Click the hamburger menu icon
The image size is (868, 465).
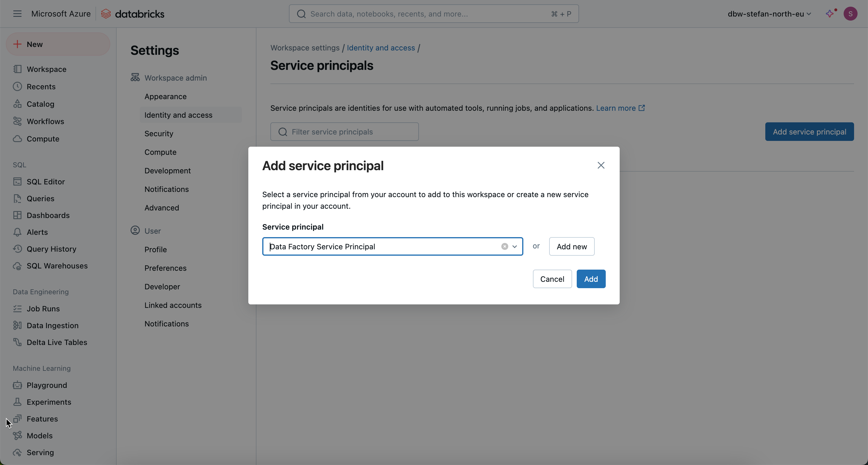[x=17, y=14]
